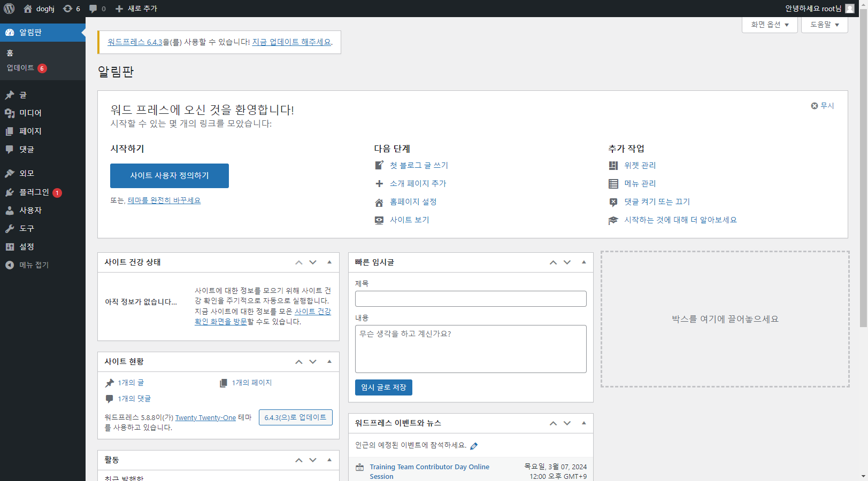Image resolution: width=868 pixels, height=481 pixels.
Task: Open updates icon showing 6 in admin bar
Action: 67,9
